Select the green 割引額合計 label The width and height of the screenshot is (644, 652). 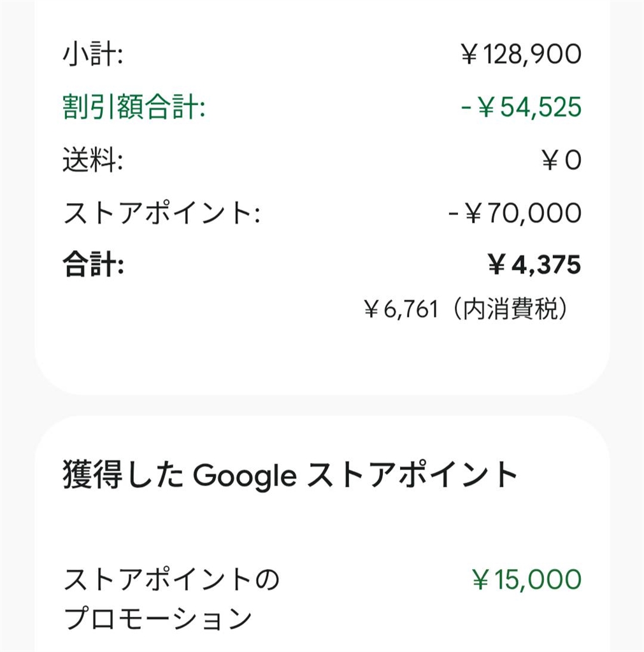click(134, 108)
